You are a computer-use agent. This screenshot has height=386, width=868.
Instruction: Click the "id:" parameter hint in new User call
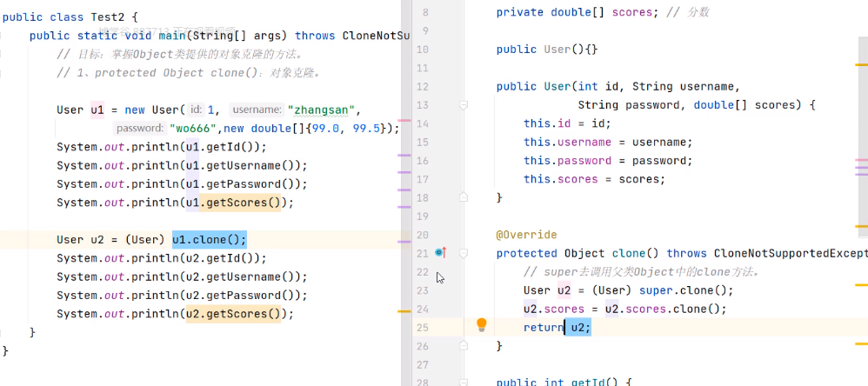point(196,110)
